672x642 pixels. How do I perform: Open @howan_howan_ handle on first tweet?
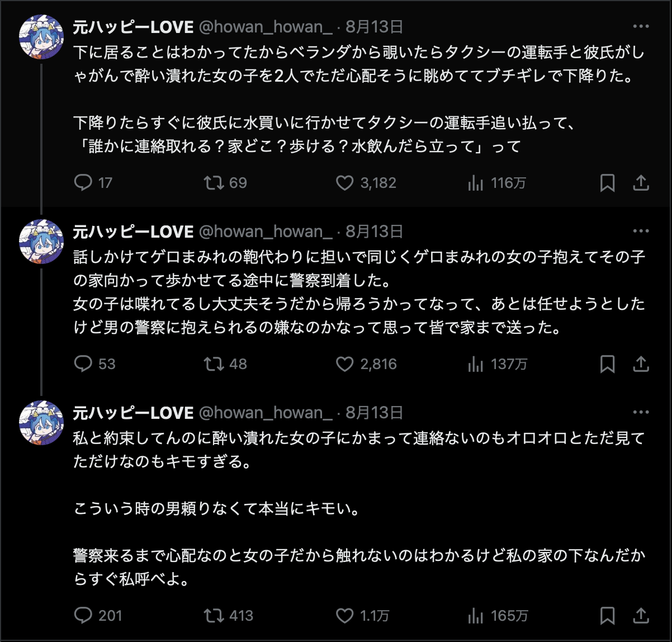click(266, 27)
